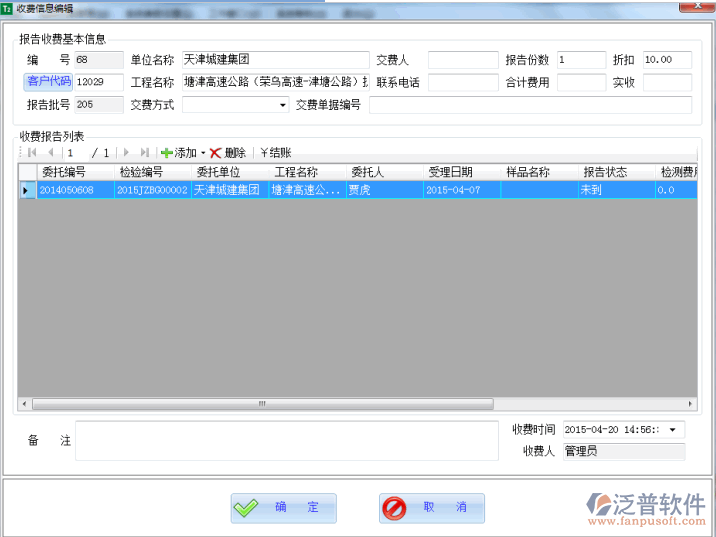Click the 合计费用 input field
The height and width of the screenshot is (537, 716).
(582, 82)
